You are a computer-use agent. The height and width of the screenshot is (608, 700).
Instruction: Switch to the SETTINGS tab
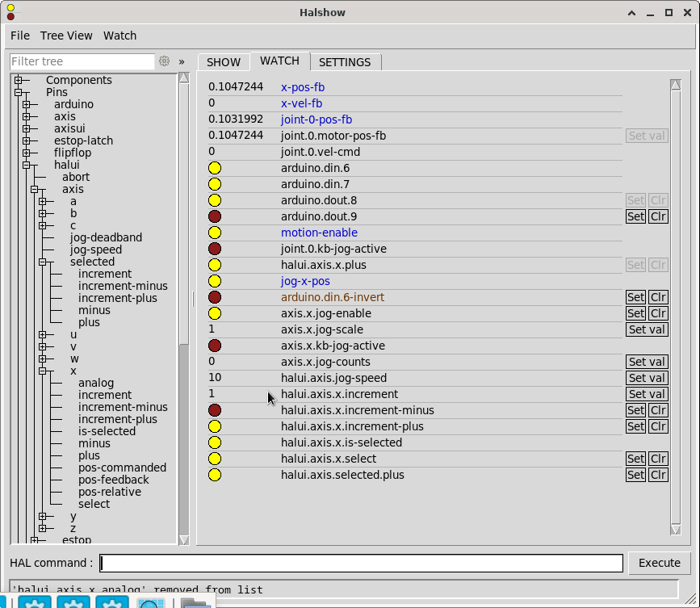point(345,62)
